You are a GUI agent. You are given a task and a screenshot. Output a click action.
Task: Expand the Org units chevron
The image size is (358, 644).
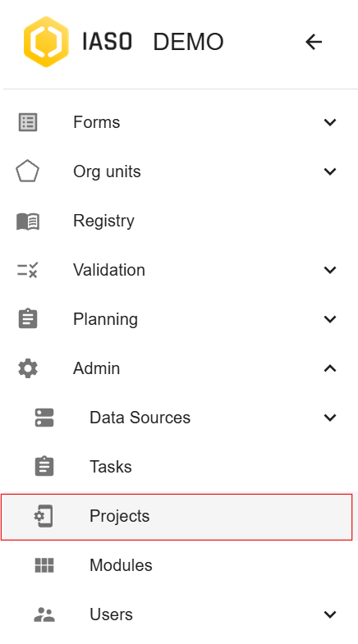coord(330,171)
